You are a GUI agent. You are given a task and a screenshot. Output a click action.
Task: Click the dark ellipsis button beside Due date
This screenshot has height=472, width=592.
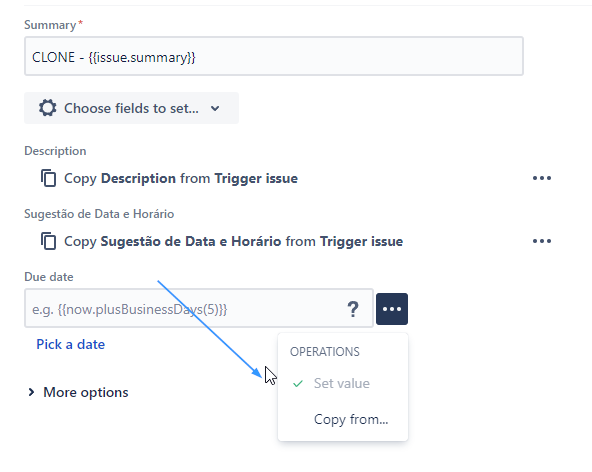tap(392, 309)
